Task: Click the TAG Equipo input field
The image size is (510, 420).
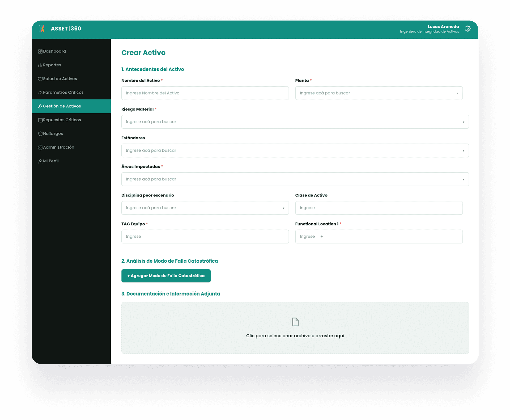Action: click(x=205, y=237)
